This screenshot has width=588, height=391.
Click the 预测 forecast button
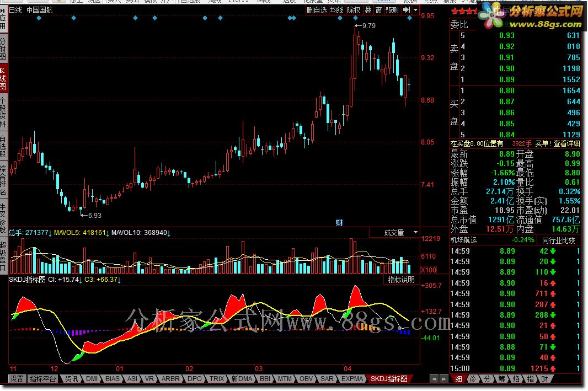coord(392,10)
